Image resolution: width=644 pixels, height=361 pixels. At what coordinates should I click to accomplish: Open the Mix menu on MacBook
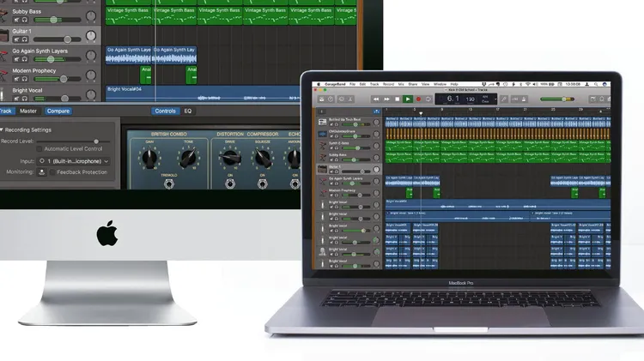pyautogui.click(x=401, y=84)
